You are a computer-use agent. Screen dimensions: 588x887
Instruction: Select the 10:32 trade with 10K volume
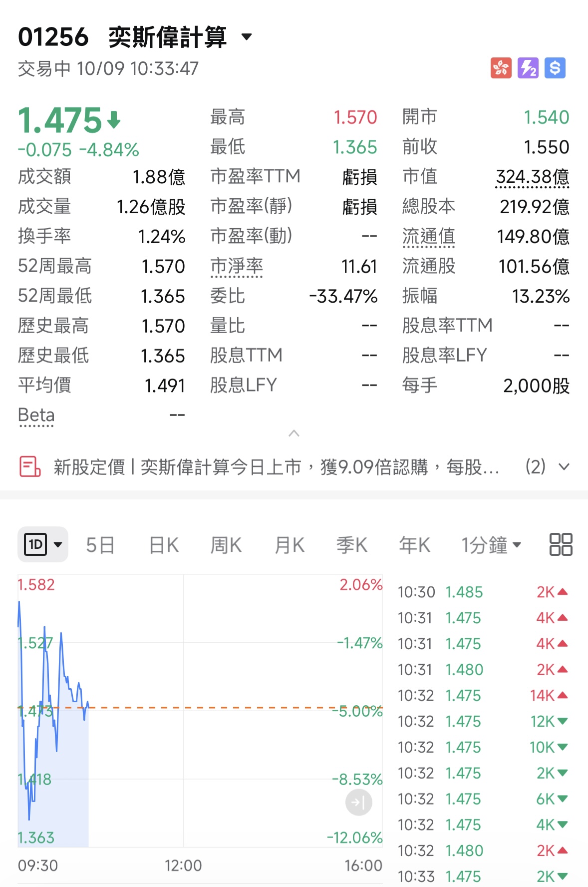coord(483,747)
